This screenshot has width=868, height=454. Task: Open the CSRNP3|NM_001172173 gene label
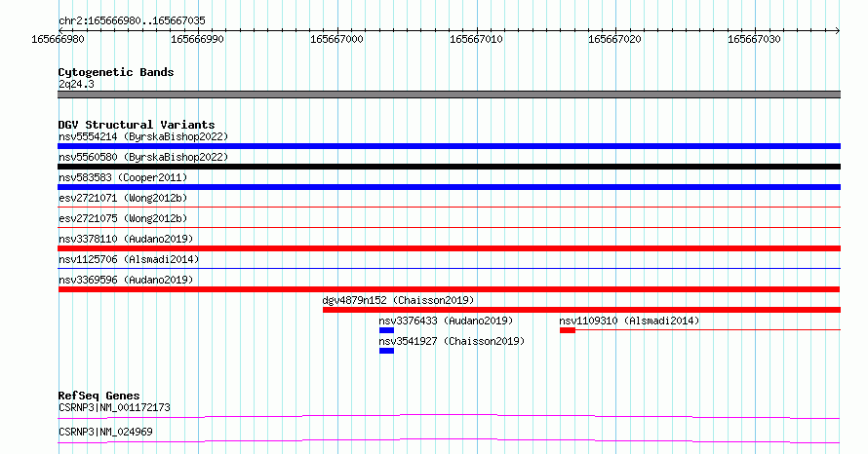coord(114,407)
